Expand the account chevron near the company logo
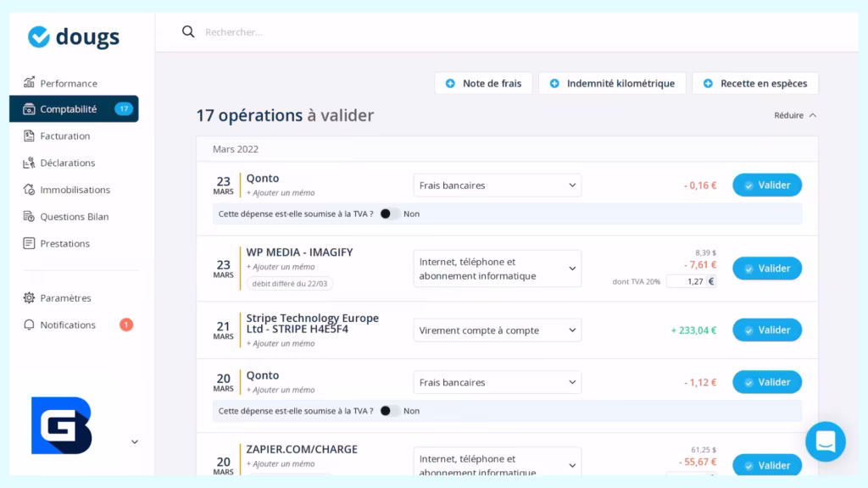The height and width of the screenshot is (488, 868). [x=135, y=441]
